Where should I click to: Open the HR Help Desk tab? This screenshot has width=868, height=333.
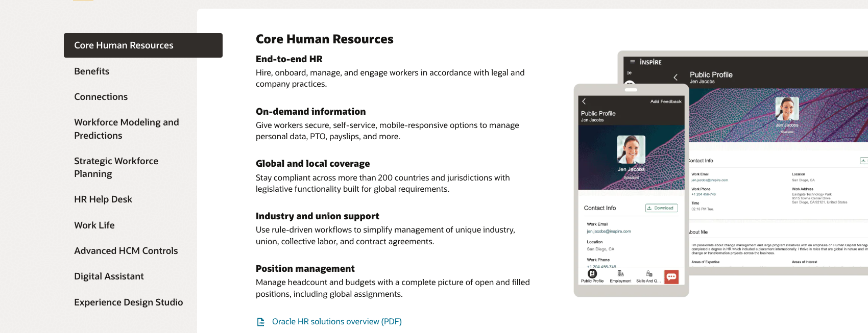click(103, 199)
